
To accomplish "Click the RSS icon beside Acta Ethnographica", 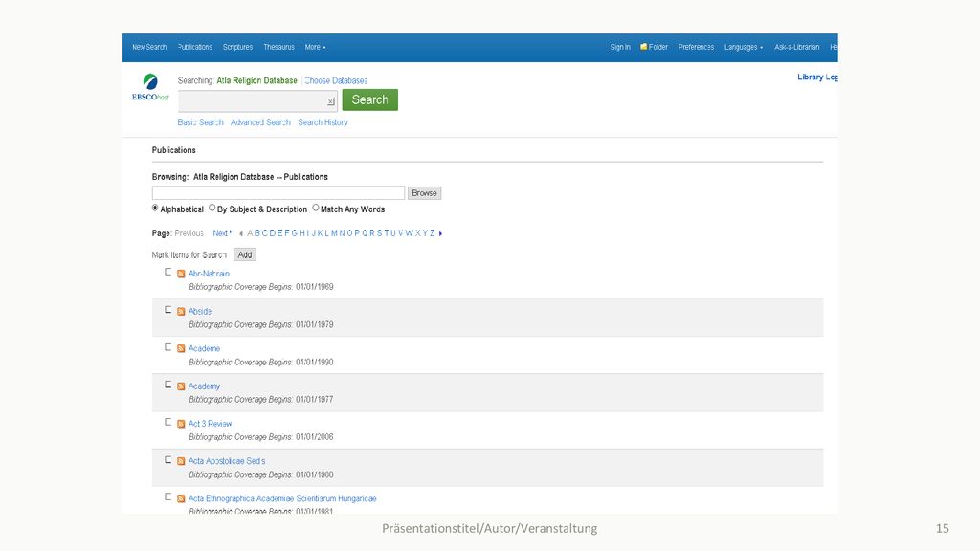I will click(181, 498).
